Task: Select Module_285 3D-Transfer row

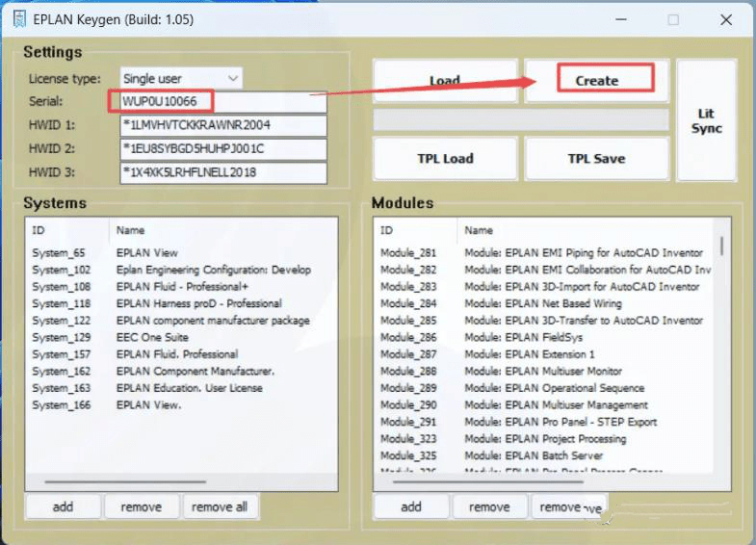Action: click(x=545, y=321)
